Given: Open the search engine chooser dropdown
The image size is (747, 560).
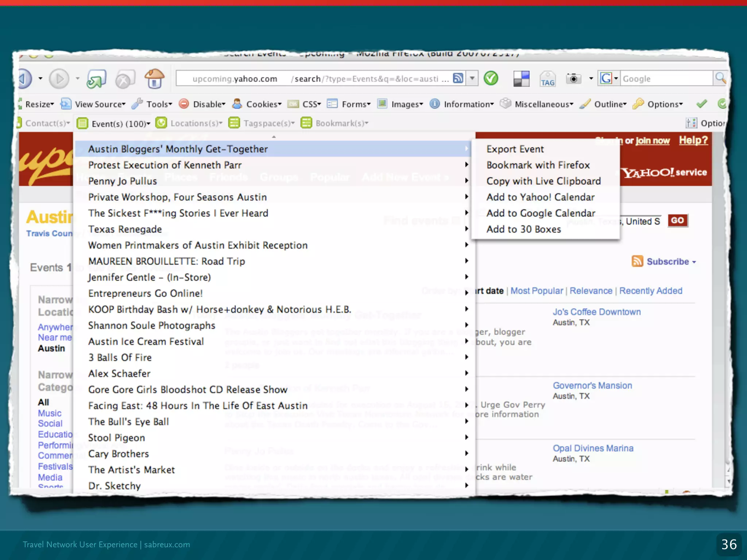Looking at the screenshot, I should pos(616,78).
